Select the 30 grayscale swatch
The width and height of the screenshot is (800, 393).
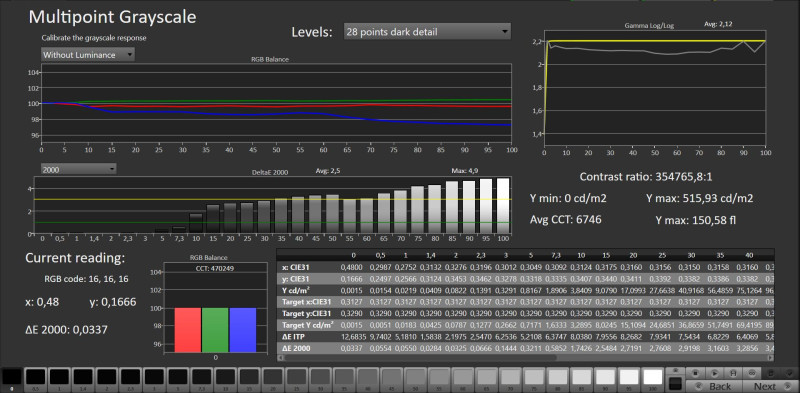pyautogui.click(x=320, y=379)
